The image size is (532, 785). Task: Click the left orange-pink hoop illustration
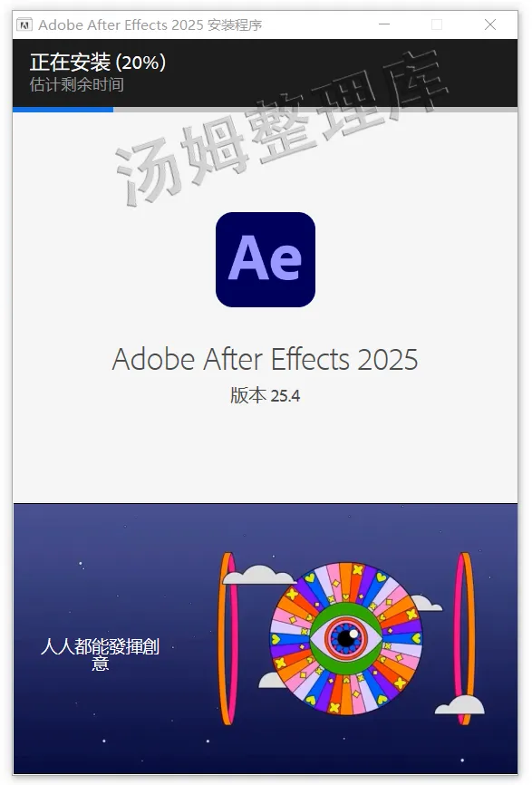tap(228, 638)
